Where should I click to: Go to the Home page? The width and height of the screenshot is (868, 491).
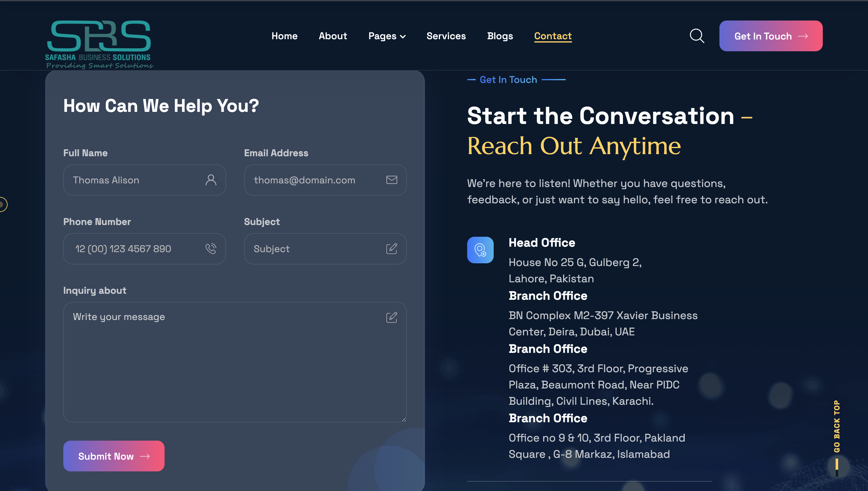285,36
